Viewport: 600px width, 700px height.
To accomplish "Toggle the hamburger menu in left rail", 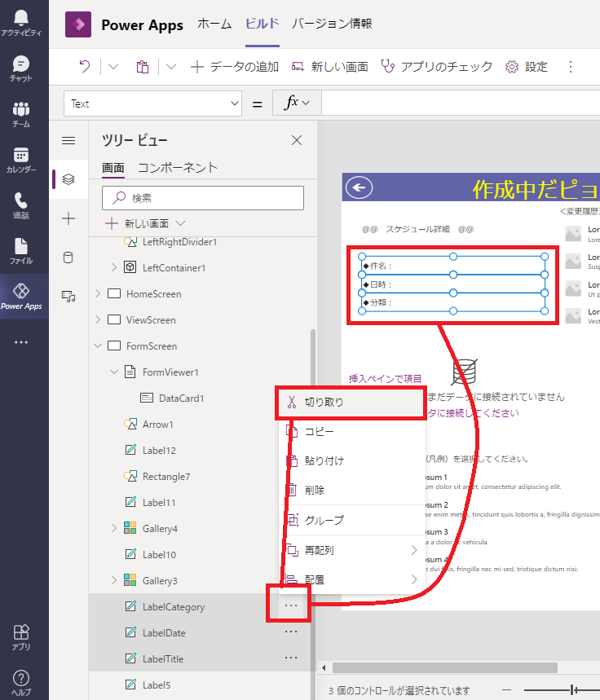I will point(68,141).
